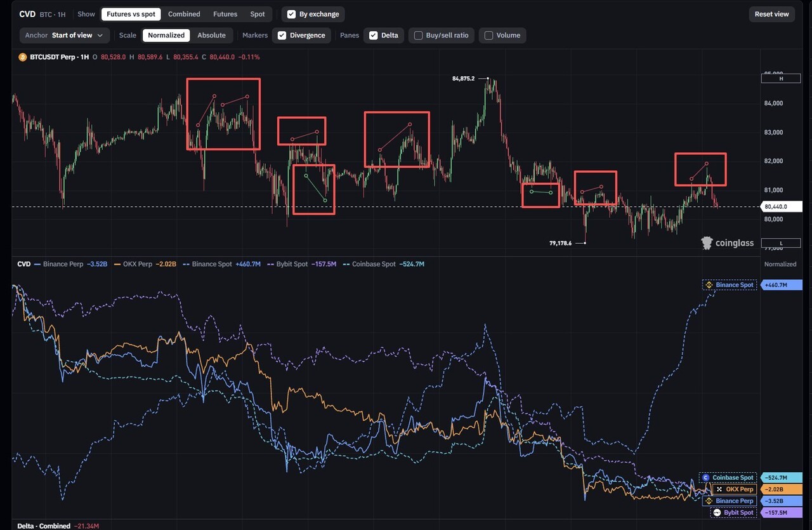The image size is (812, 530).
Task: Toggle the By exchange checkbox
Action: [313, 14]
